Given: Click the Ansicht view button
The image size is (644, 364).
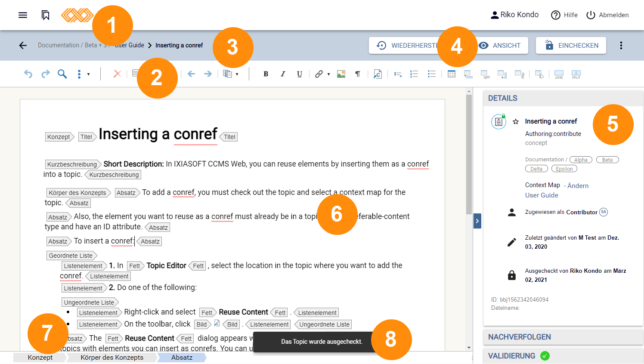Looking at the screenshot, I should pyautogui.click(x=501, y=45).
